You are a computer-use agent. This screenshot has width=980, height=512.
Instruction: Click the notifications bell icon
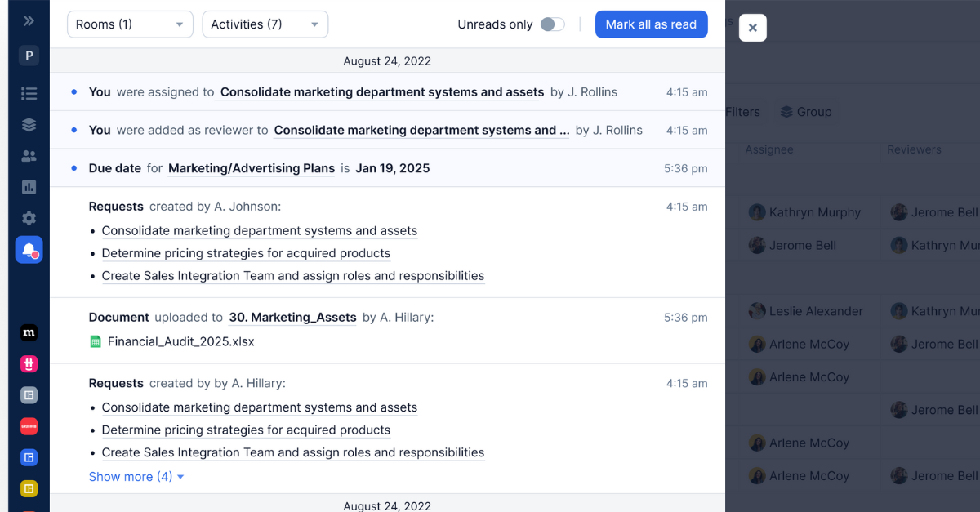pyautogui.click(x=29, y=250)
